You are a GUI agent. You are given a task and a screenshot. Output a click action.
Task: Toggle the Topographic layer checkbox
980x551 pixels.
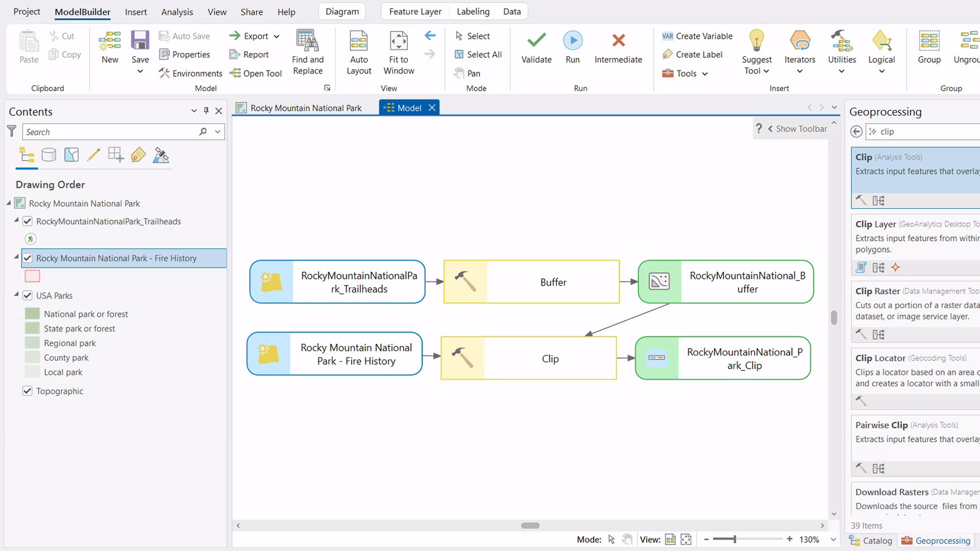pyautogui.click(x=28, y=391)
